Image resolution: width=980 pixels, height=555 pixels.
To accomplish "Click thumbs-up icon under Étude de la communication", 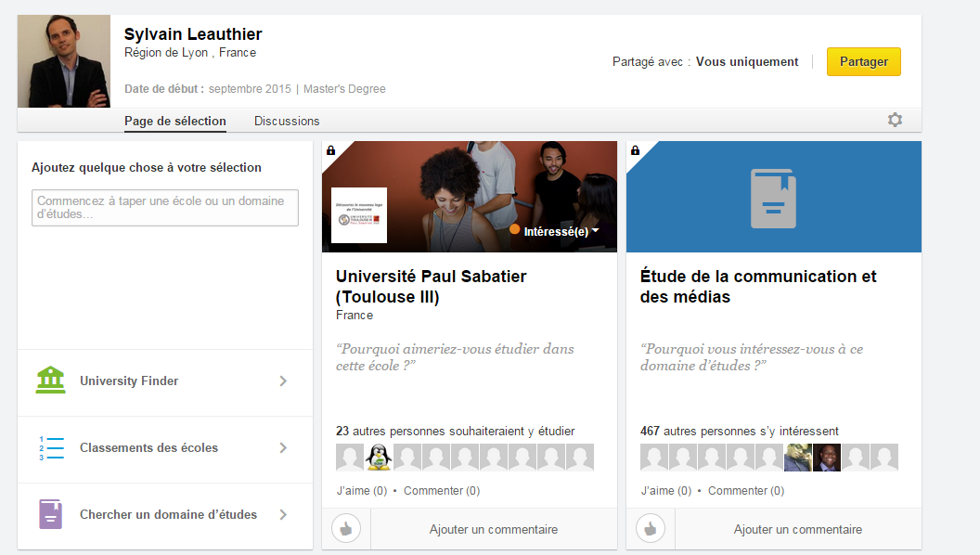I will pos(651,529).
